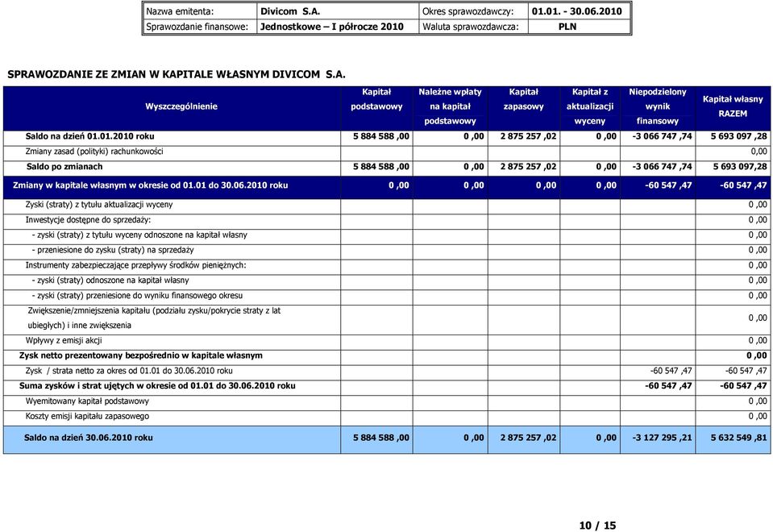Click the page number '10 / 15'

(597, 526)
